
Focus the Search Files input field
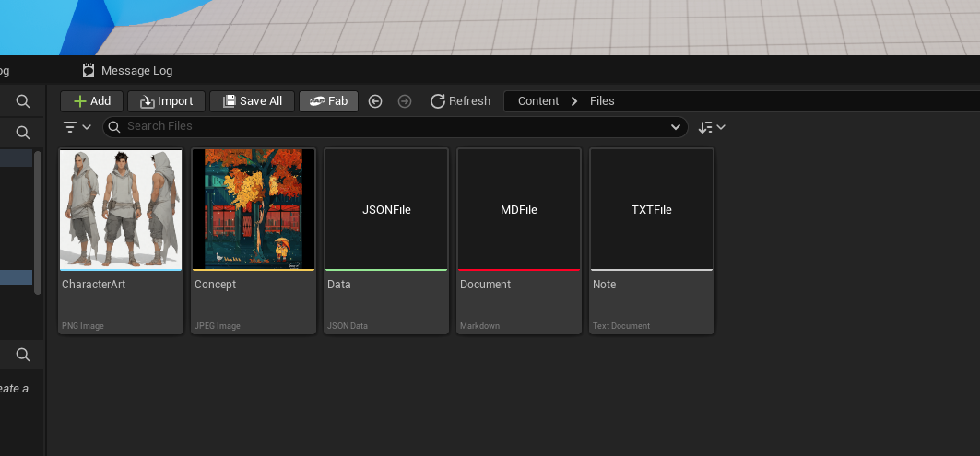pos(395,127)
